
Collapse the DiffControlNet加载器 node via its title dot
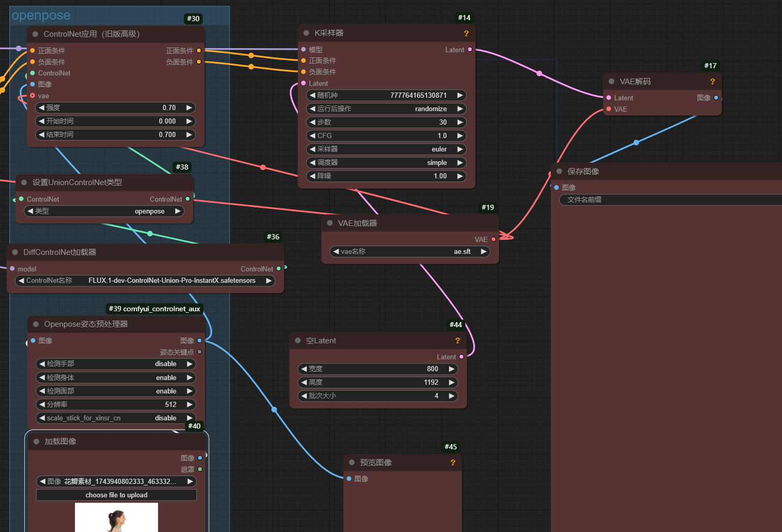point(15,252)
